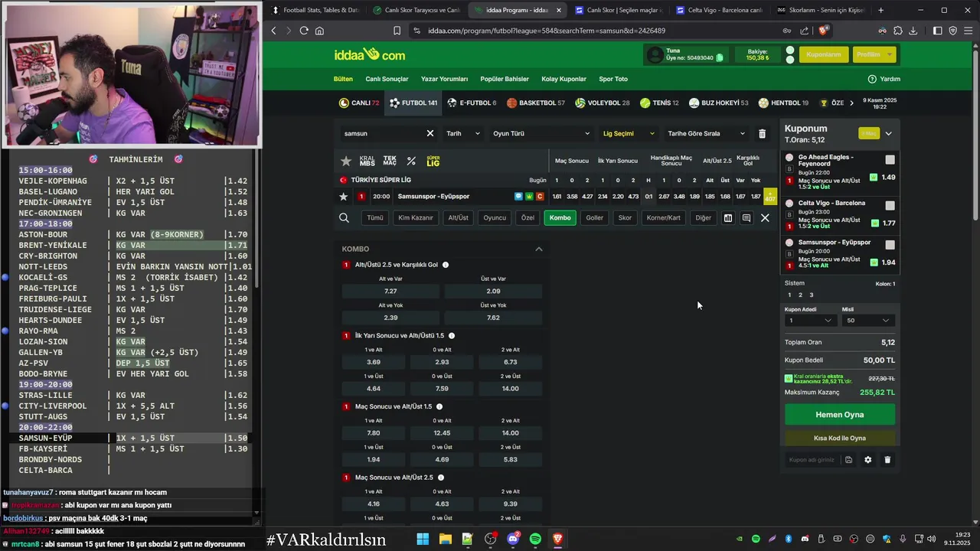Open Spotify from the taskbar
Screen dimensions: 980x551
[x=535, y=540]
